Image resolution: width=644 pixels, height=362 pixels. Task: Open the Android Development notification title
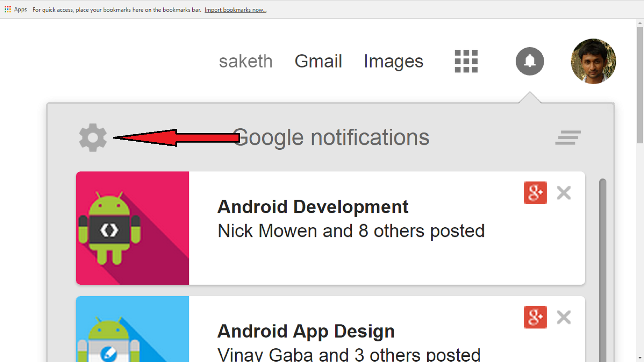pos(313,207)
